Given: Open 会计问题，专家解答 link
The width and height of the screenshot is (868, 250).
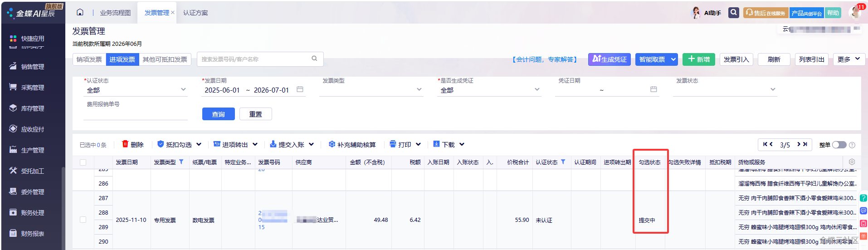Looking at the screenshot, I should 545,59.
